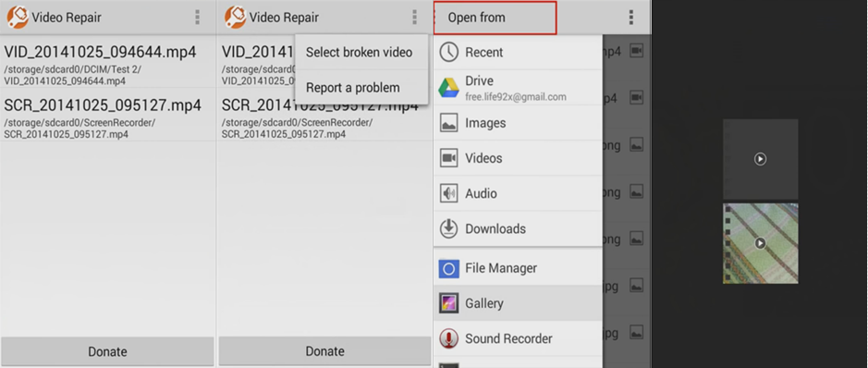Select Audio source
Screen dimensions: 868x368
point(518,193)
